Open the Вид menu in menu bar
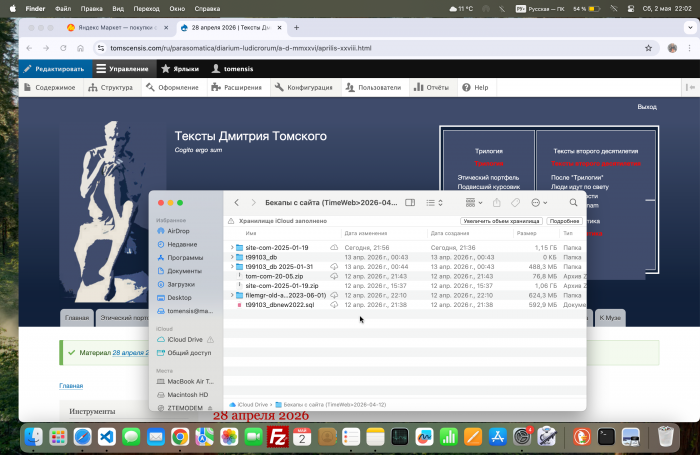Image resolution: width=700 pixels, height=455 pixels. coord(118,8)
